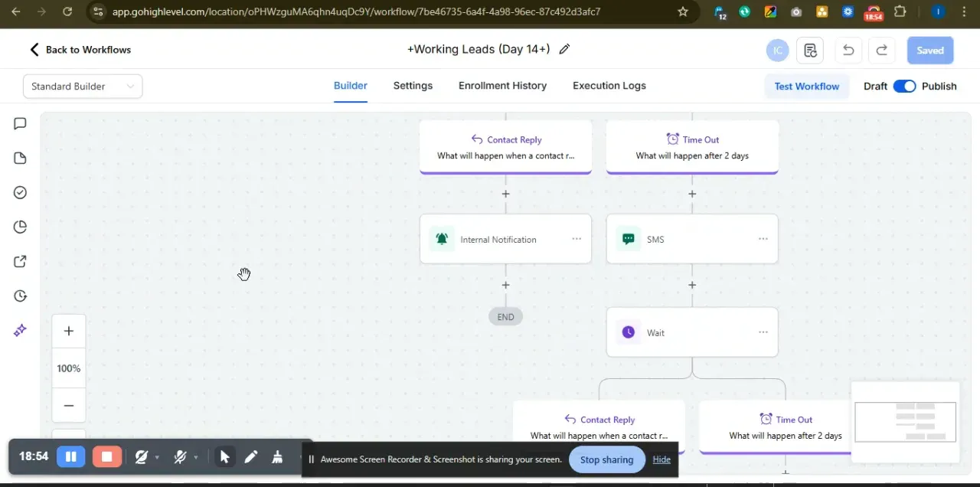Expand recorder webcam options arrow
This screenshot has height=487, width=980.
click(x=157, y=457)
